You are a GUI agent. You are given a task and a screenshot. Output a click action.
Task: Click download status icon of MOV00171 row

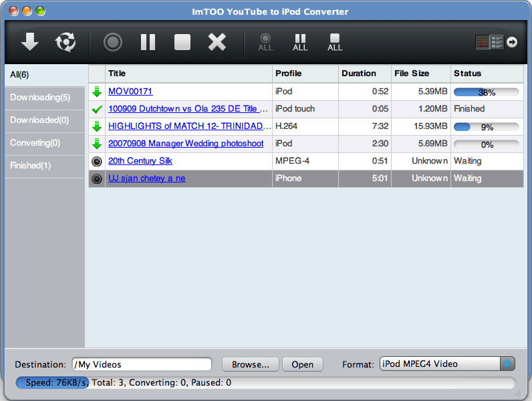point(97,92)
